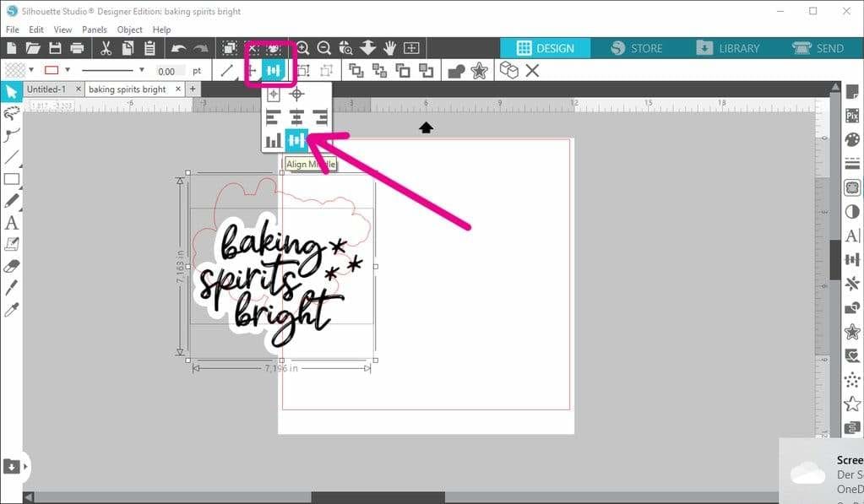Delete selection with the X icon
The image size is (864, 504).
click(532, 71)
